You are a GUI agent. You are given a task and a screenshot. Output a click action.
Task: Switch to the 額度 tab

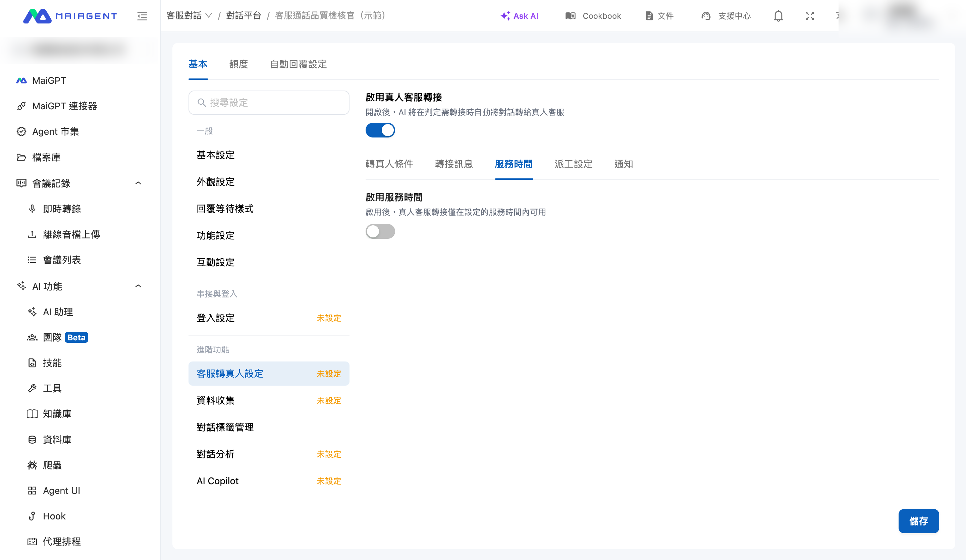238,64
